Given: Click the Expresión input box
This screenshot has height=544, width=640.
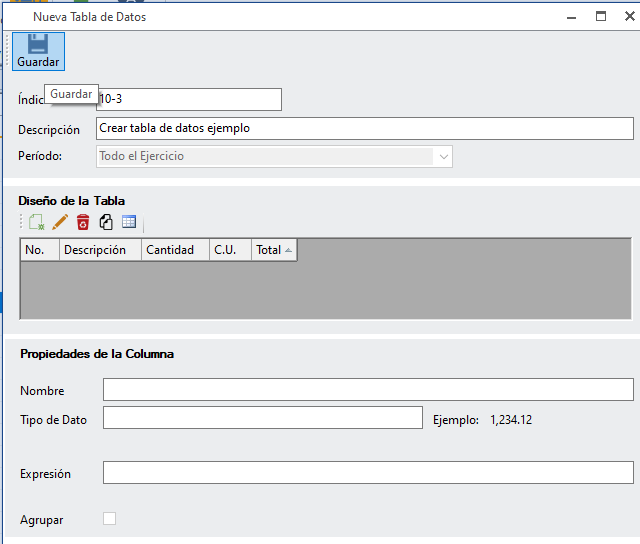Looking at the screenshot, I should (368, 472).
